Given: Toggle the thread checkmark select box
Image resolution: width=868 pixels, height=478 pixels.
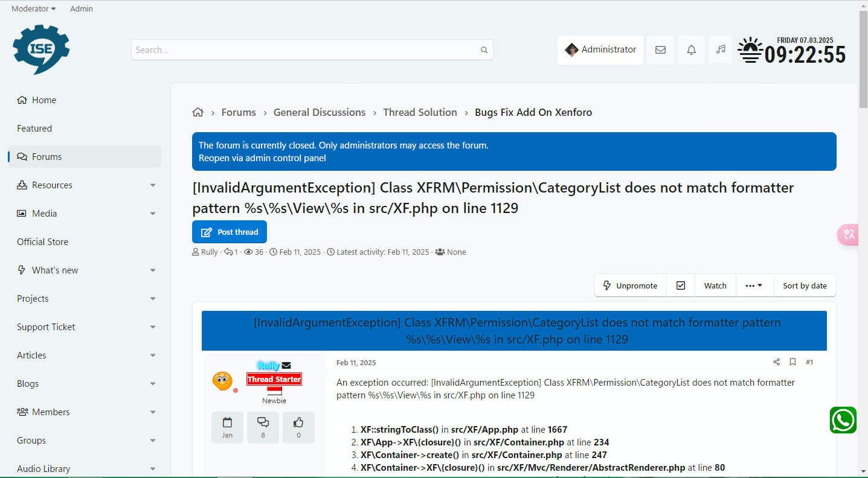Looking at the screenshot, I should tap(681, 285).
